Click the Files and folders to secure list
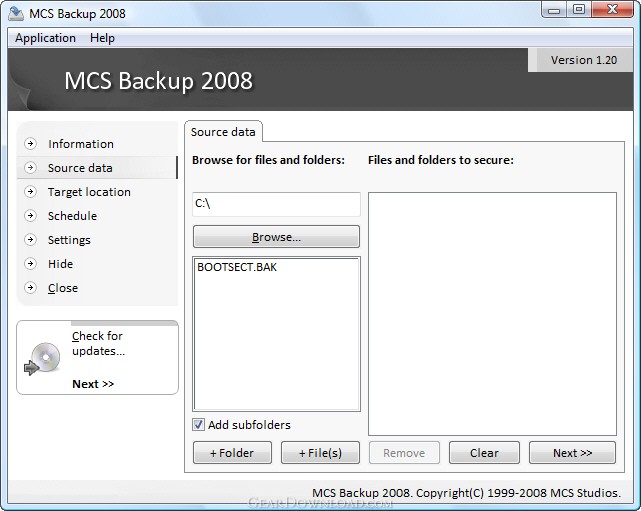 tap(492, 314)
